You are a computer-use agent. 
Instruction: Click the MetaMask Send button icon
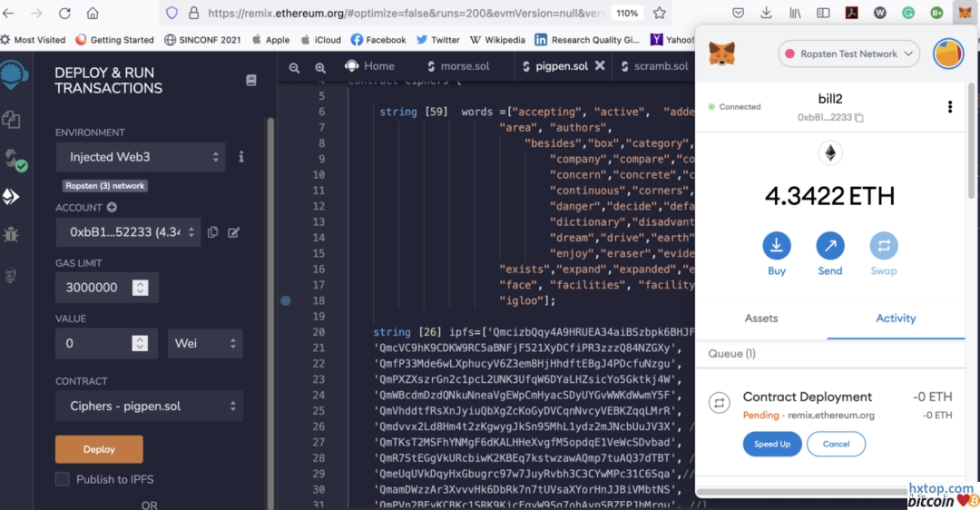829,246
